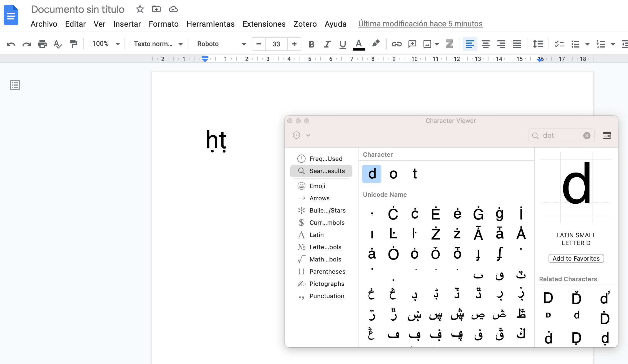
Task: Open the 100% zoom dropdown
Action: point(106,44)
